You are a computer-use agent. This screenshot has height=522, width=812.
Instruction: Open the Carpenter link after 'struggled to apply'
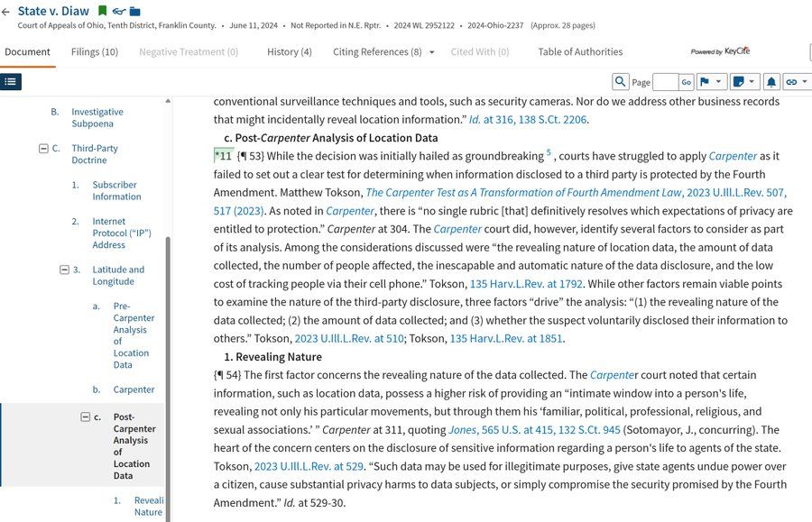point(733,156)
